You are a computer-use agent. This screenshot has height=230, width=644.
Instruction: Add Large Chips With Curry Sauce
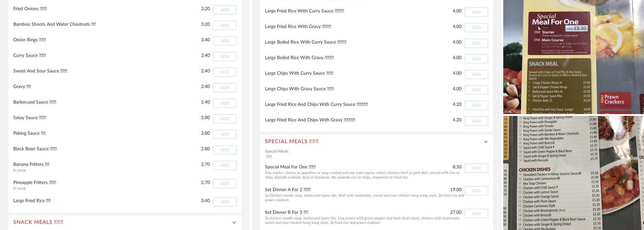click(476, 74)
